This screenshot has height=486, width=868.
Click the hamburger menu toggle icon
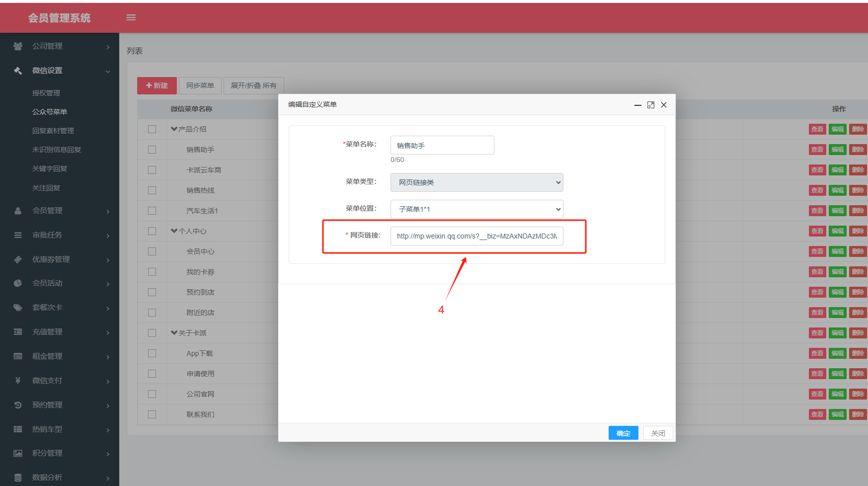(x=131, y=17)
